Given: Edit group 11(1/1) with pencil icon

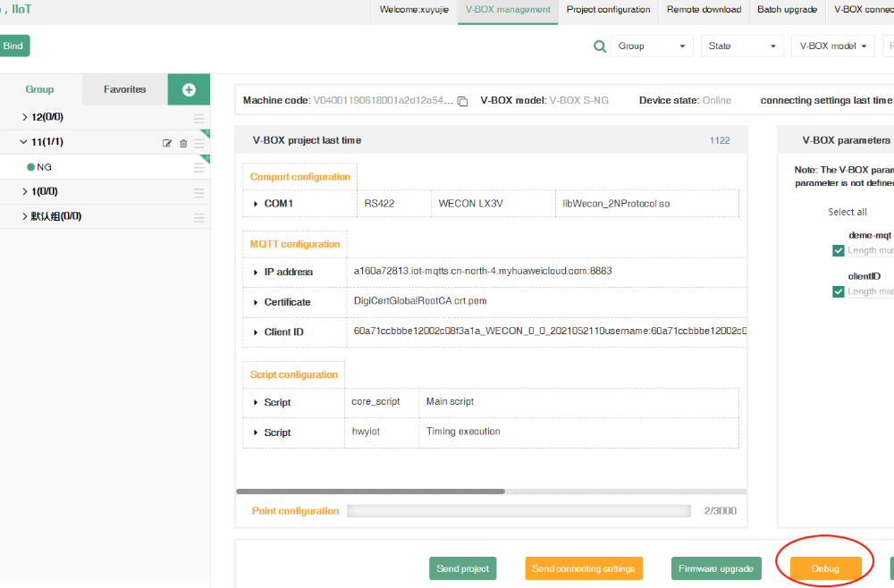Looking at the screenshot, I should [x=167, y=143].
